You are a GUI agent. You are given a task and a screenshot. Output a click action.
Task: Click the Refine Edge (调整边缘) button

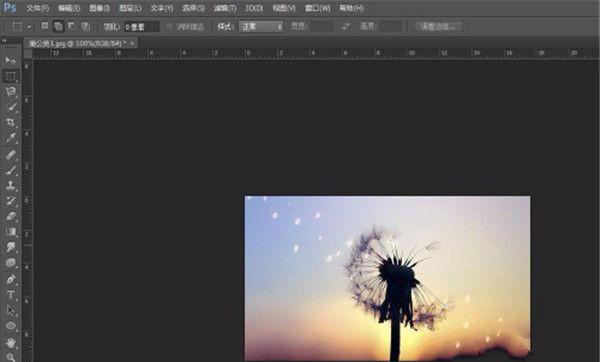(x=439, y=27)
